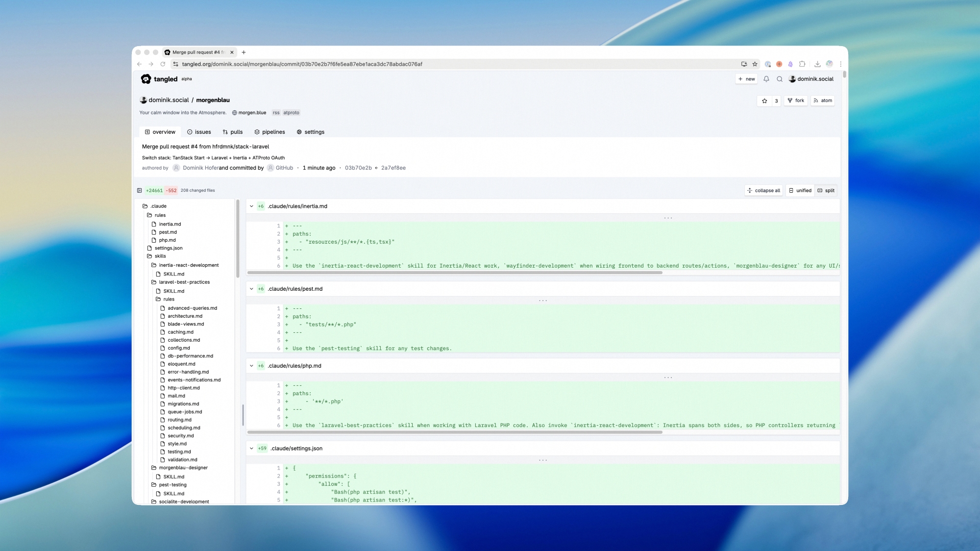Open Chrome three-dot menu
This screenshot has height=551, width=980.
tap(841, 64)
